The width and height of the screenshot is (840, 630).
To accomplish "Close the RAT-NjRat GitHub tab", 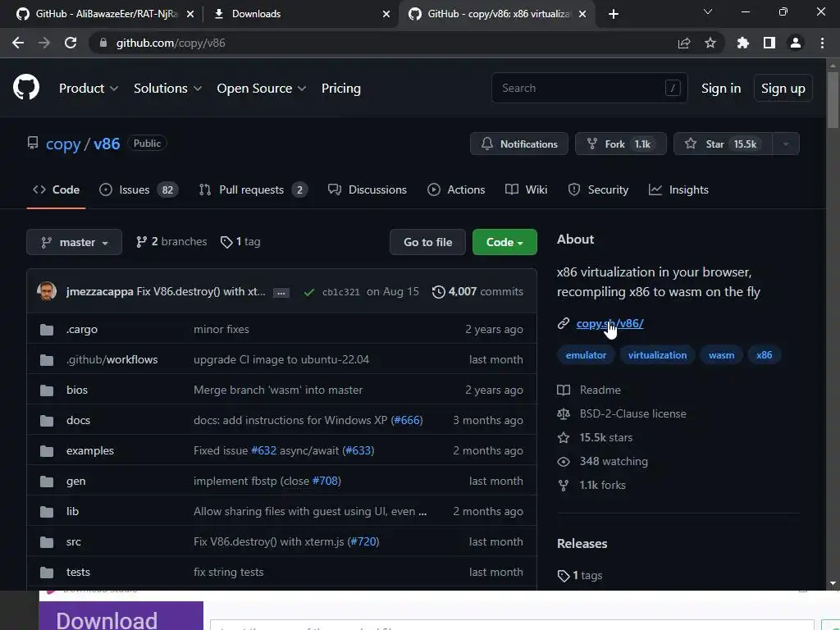I will point(190,14).
